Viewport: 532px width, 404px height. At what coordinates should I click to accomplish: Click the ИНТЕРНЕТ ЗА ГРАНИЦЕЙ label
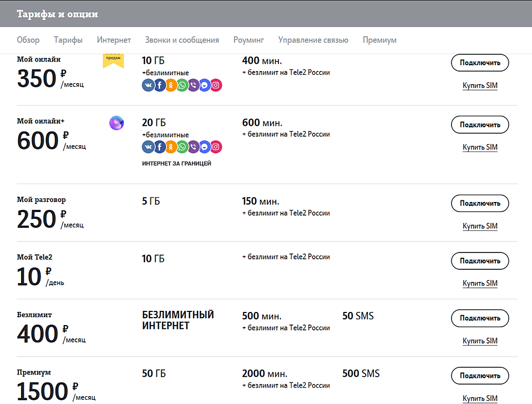(x=176, y=164)
